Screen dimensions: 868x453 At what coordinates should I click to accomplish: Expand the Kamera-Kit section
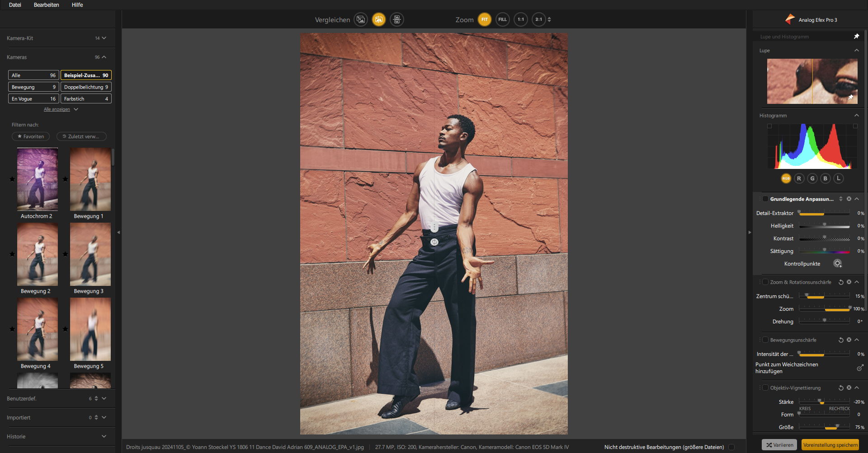coord(104,38)
